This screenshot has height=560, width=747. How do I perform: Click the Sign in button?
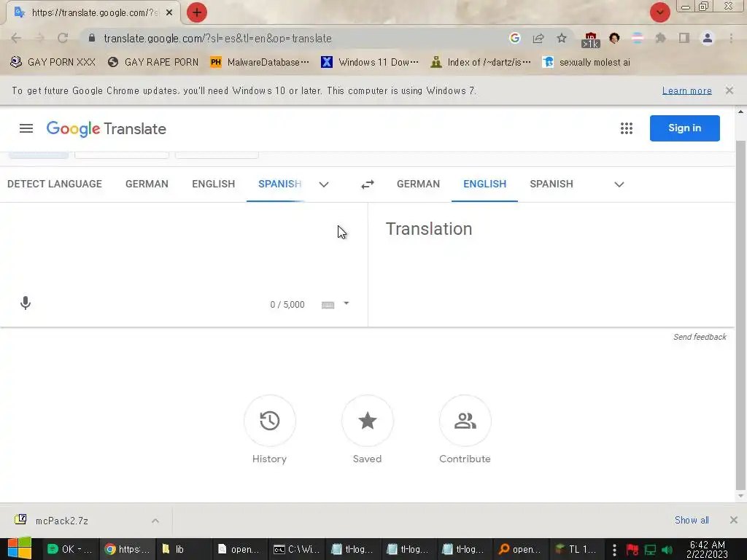pyautogui.click(x=684, y=128)
